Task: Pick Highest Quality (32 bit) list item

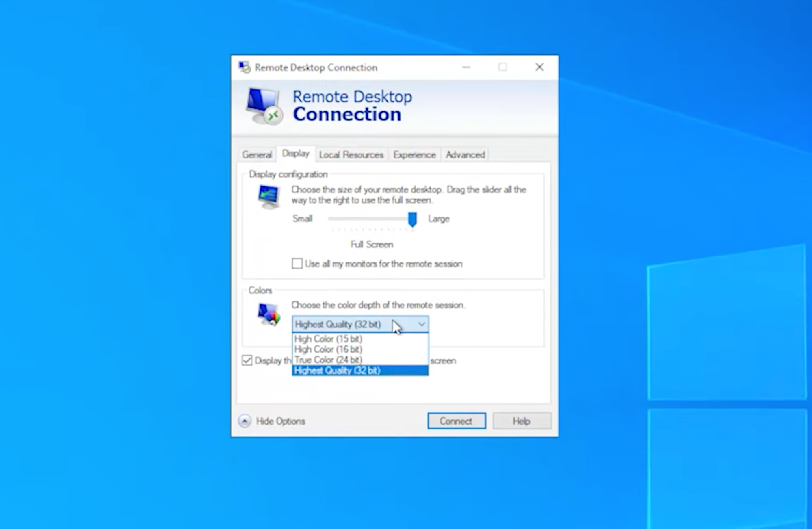Action: coord(337,371)
